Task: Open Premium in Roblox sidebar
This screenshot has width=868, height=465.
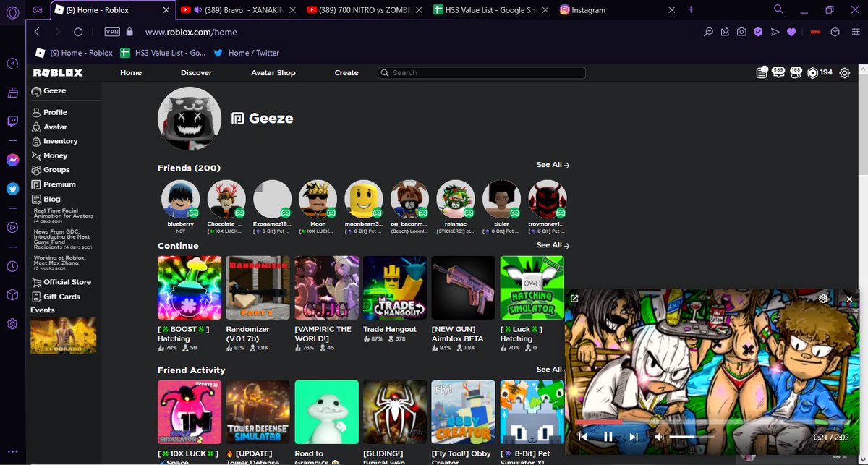Action: [54, 184]
